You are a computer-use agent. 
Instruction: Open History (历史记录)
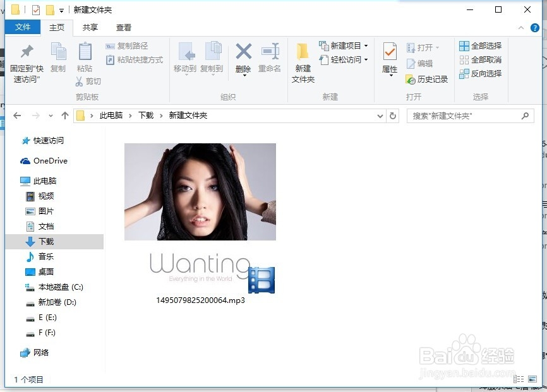[x=427, y=80]
